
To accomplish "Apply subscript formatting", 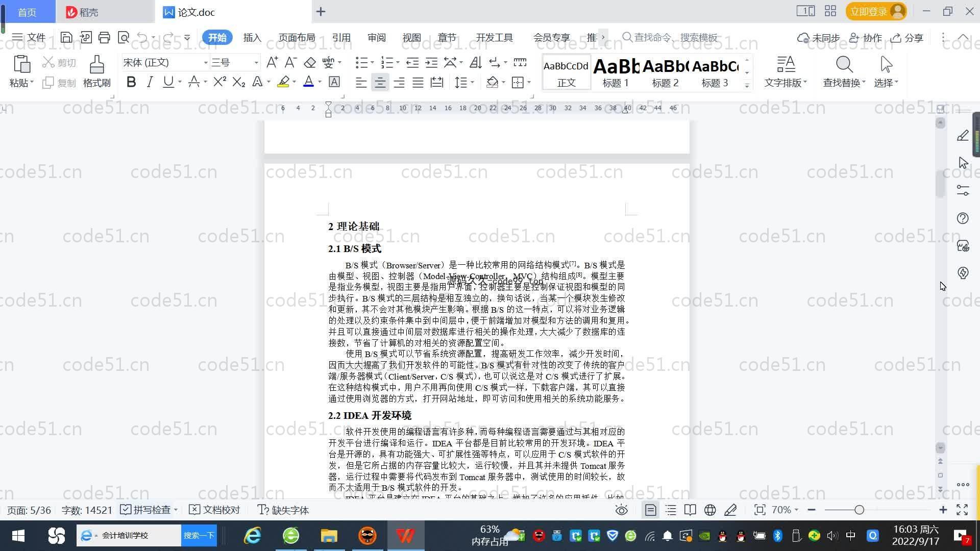I will pyautogui.click(x=238, y=82).
